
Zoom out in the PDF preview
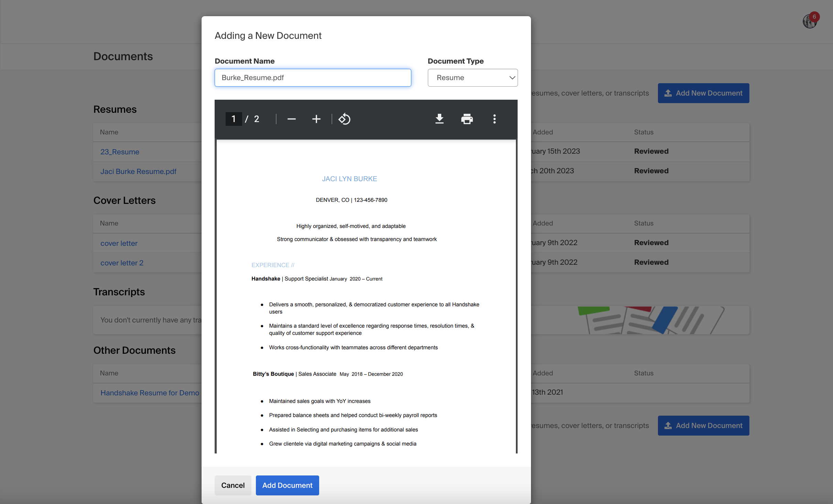point(291,119)
